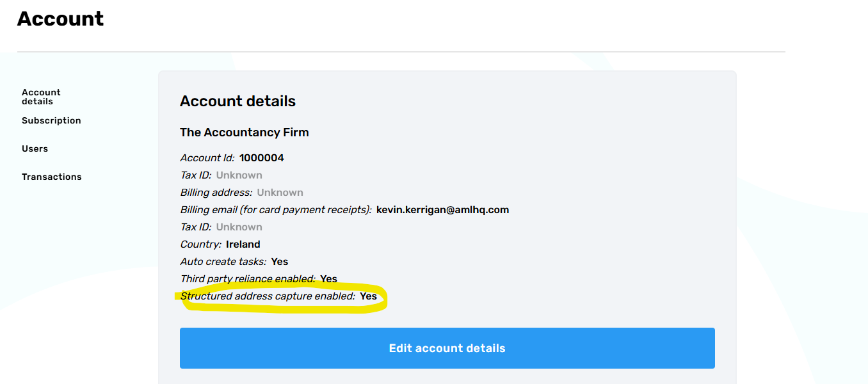This screenshot has height=384, width=868.
Task: Click the Account details card heading
Action: (237, 101)
